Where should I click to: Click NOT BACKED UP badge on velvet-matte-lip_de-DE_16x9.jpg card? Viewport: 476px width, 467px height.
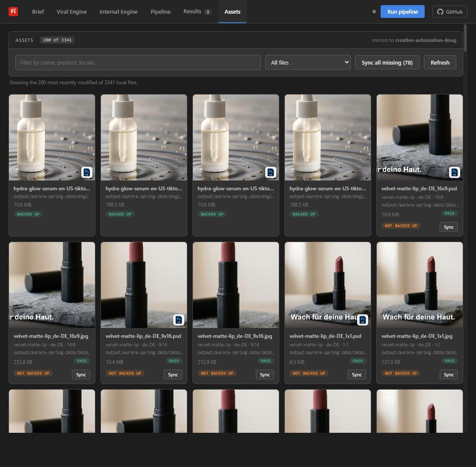(x=33, y=373)
